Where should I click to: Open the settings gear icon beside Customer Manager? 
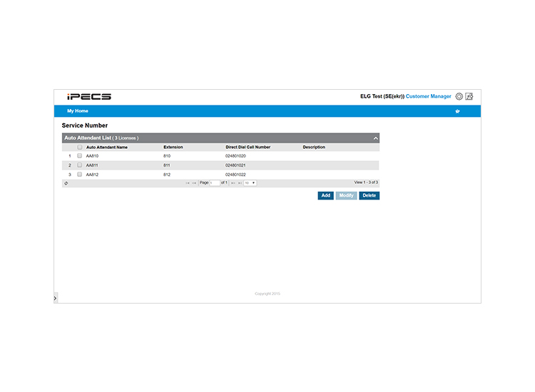pyautogui.click(x=459, y=96)
